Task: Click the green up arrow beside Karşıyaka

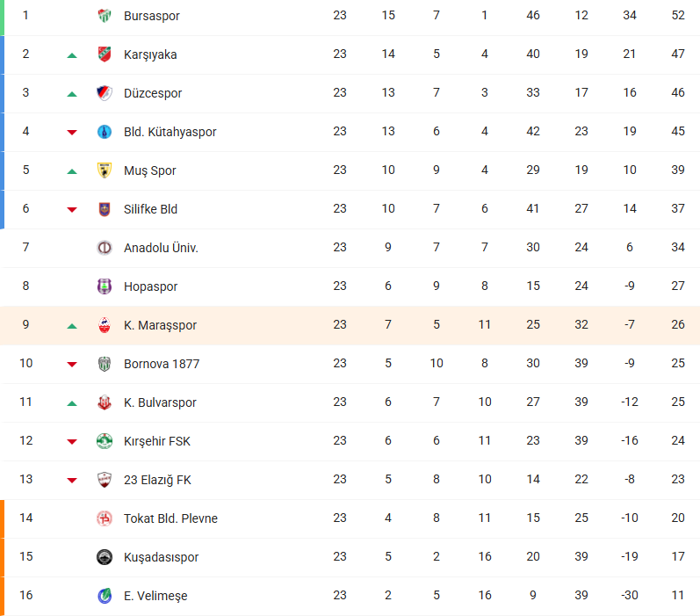Action: [x=72, y=55]
